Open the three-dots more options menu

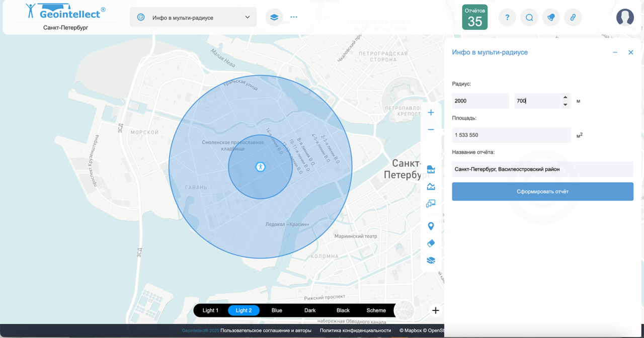click(294, 17)
